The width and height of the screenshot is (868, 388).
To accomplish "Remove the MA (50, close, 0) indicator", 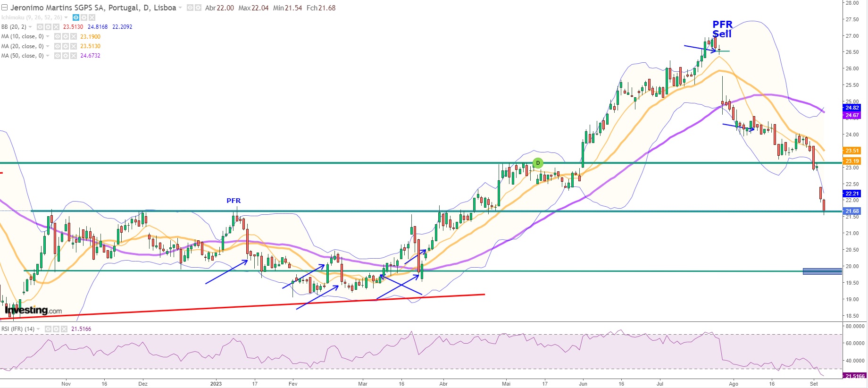I will (73, 56).
